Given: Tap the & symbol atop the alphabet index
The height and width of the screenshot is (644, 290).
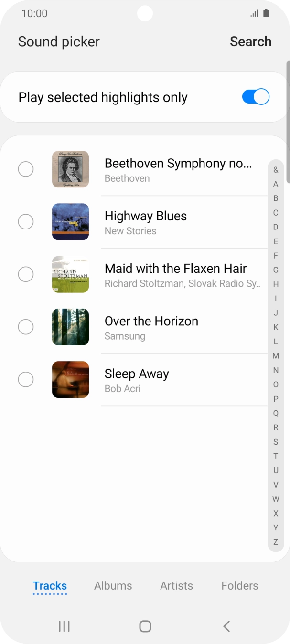Looking at the screenshot, I should coord(275,169).
